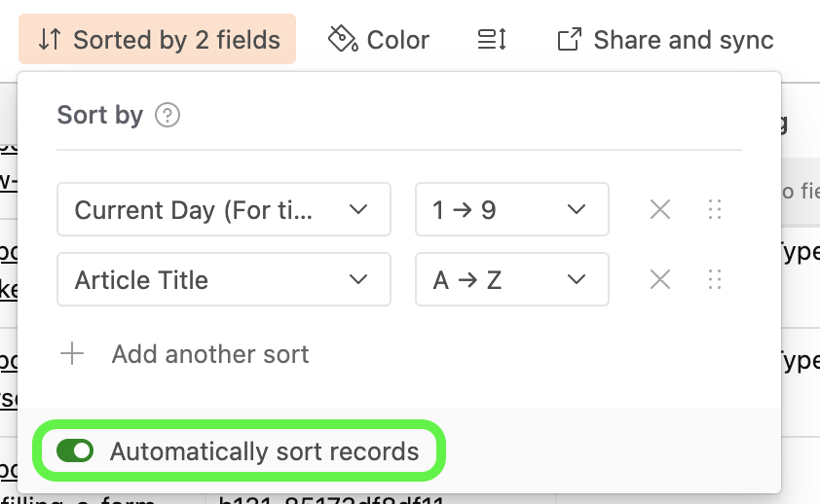The width and height of the screenshot is (820, 504).
Task: Click the Share and sync arrow icon
Action: [569, 40]
